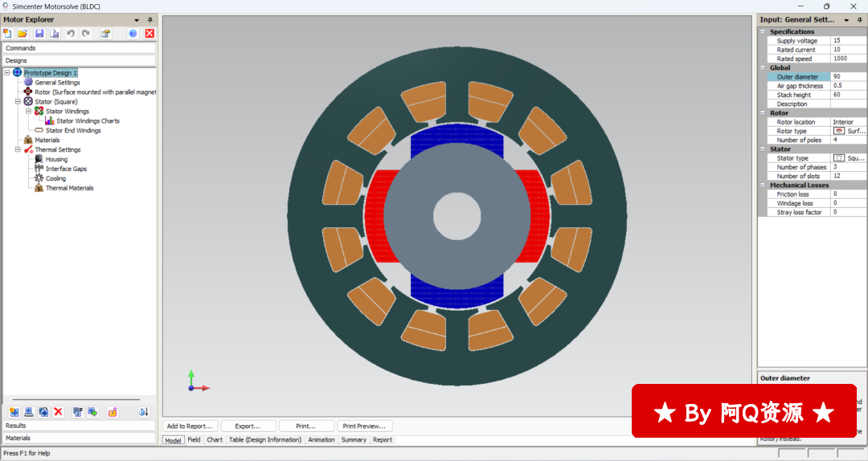868x461 pixels.
Task: Click the Stator Windings Charts icon
Action: point(50,121)
